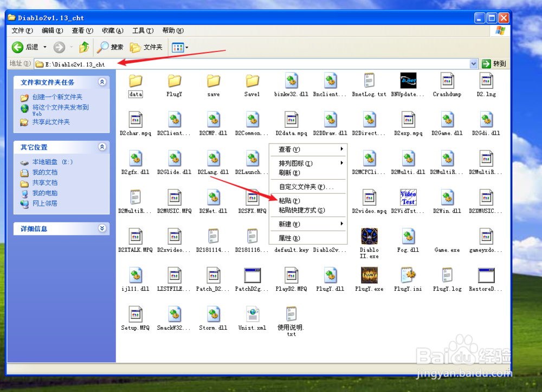Screen dimensions: 542x392
Task: Click 创建一个新文件夹 link
Action: point(57,97)
